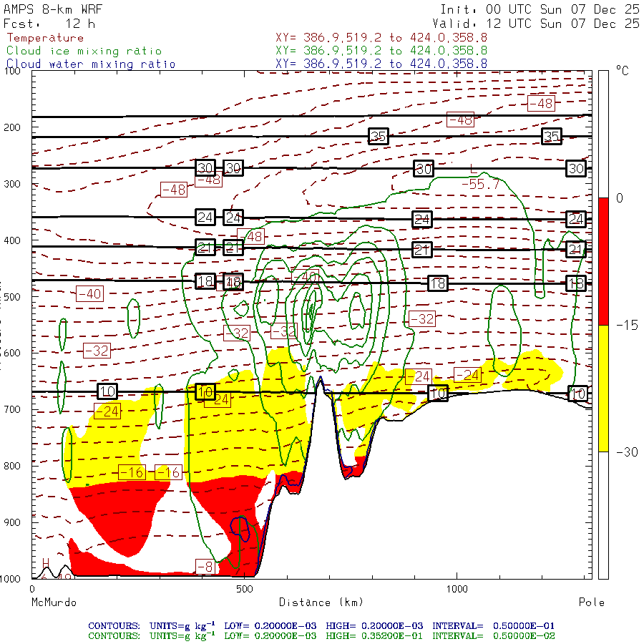Click the boxed '10' label nearest McMurdo

click(107, 391)
